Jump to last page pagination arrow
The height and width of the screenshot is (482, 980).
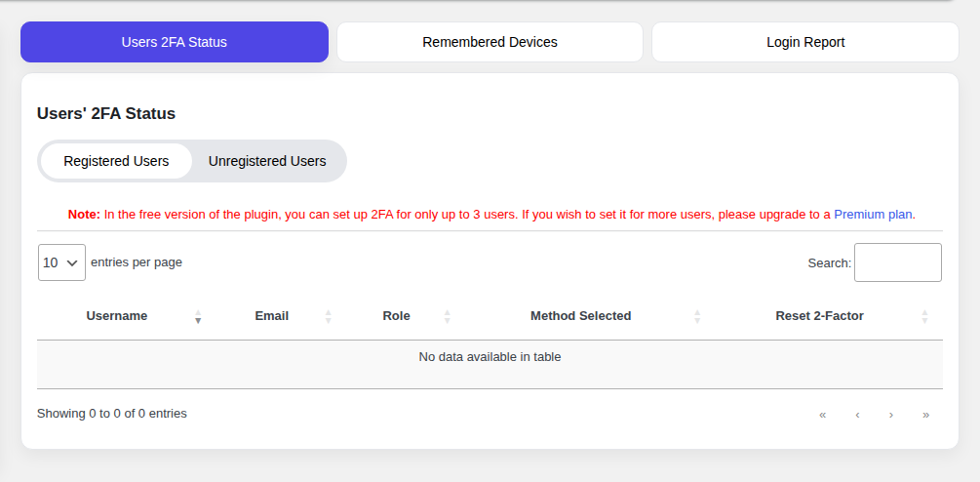(x=925, y=415)
